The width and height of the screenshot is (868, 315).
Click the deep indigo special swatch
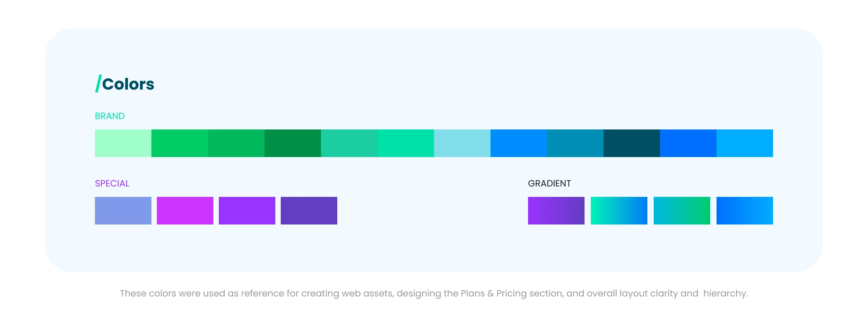[x=309, y=210]
